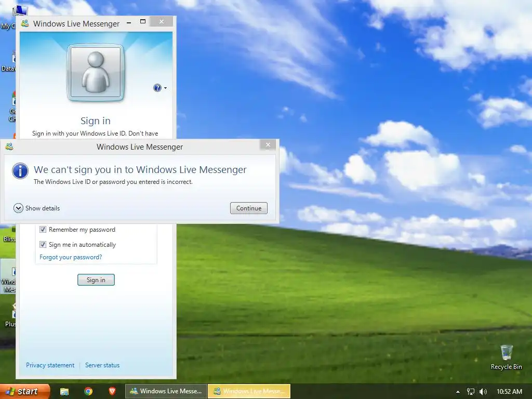Open the Forgot your password? link
This screenshot has width=532, height=399.
[71, 257]
